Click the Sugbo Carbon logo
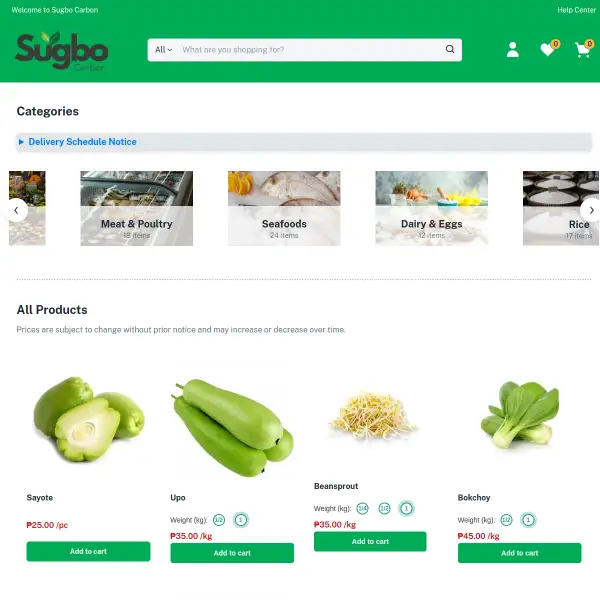 point(62,51)
